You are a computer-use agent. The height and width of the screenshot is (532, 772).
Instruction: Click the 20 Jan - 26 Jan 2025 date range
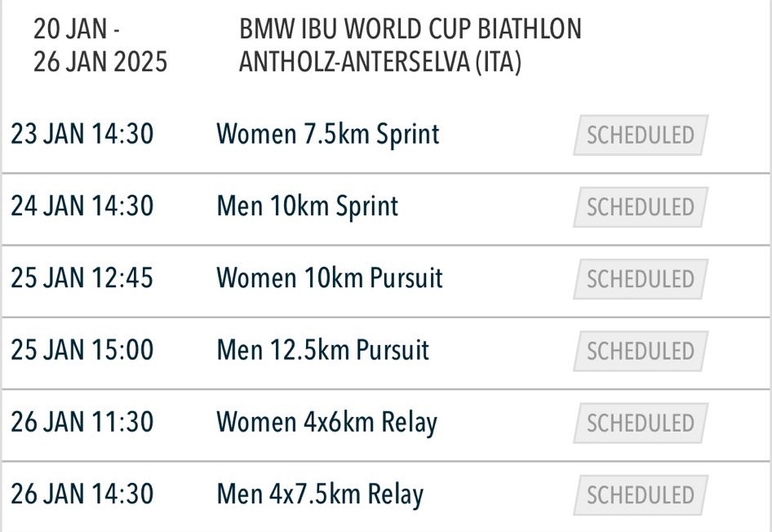(x=100, y=45)
